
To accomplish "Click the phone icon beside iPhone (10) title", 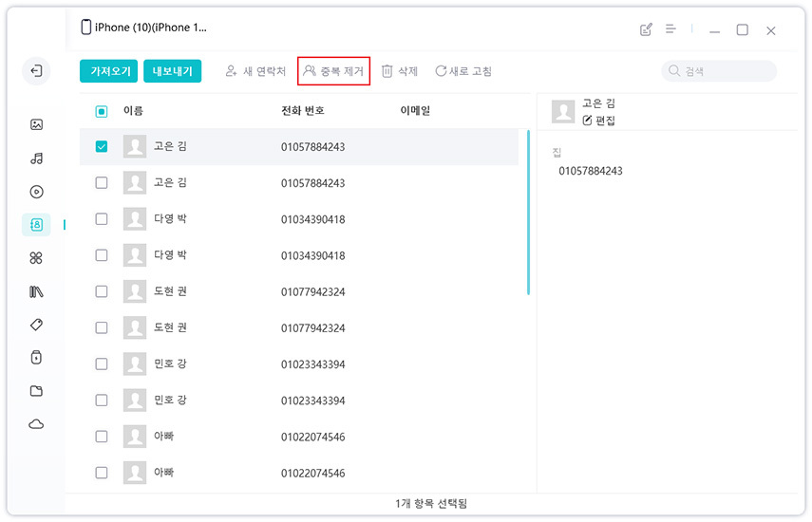I will click(86, 27).
